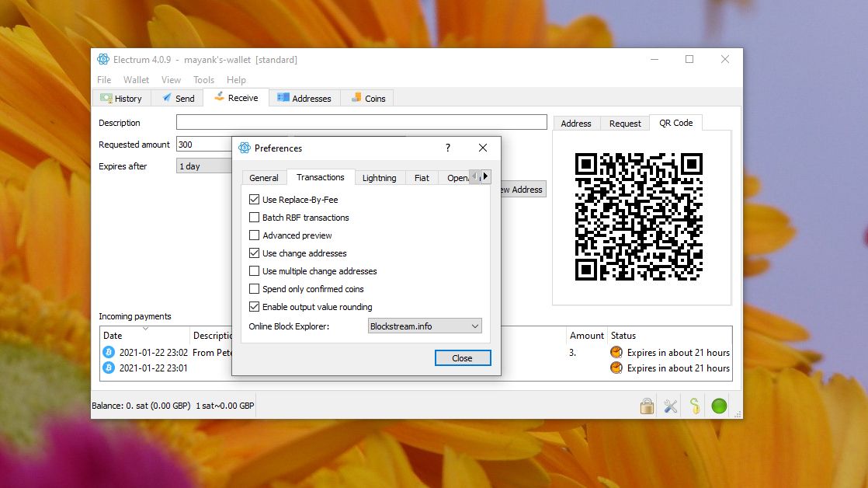Screen dimensions: 868x488
Task: Select the History tab icon
Action: 106,98
